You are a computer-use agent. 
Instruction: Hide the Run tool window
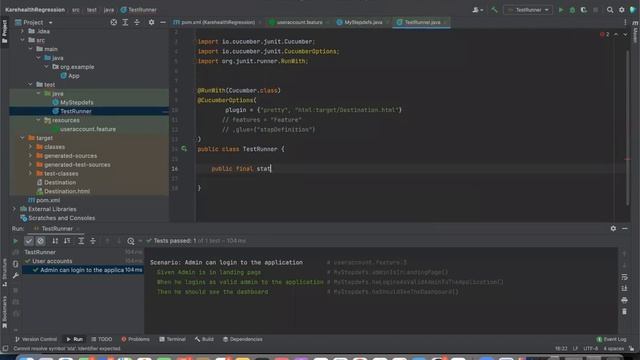(625, 229)
